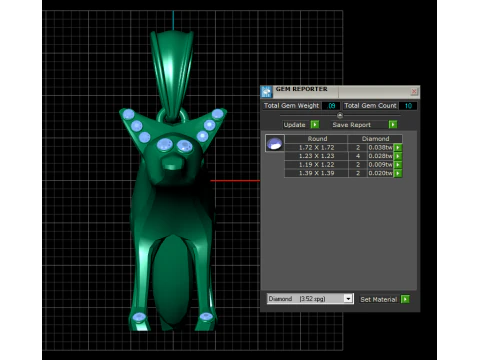
Task: Click the collapse handle below Total Gem Weight
Action: tap(340, 115)
